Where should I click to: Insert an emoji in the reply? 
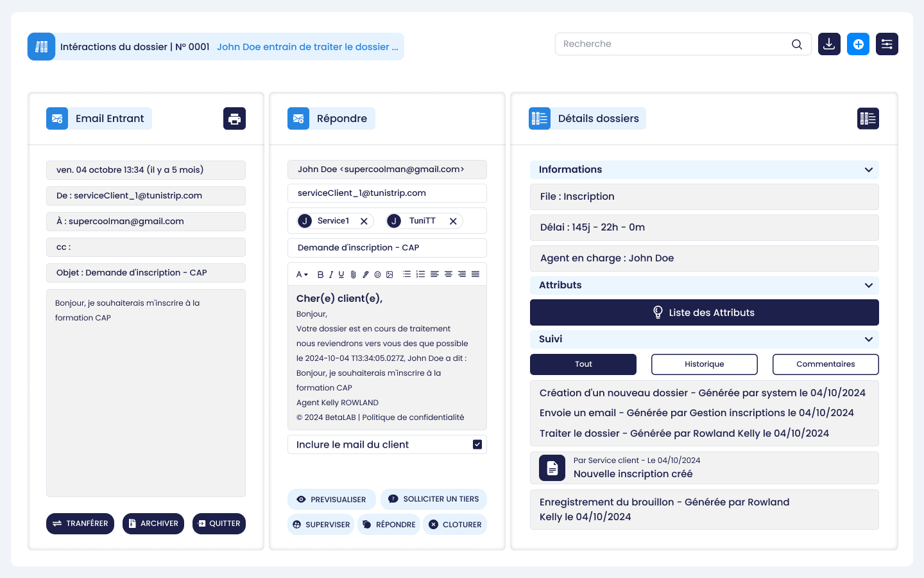377,274
